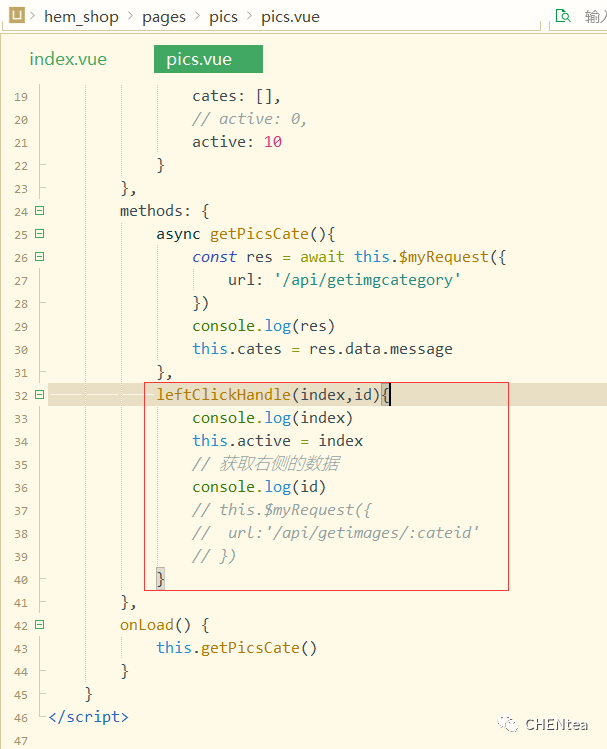Click the pics.vue breadcrumb file

pos(290,17)
